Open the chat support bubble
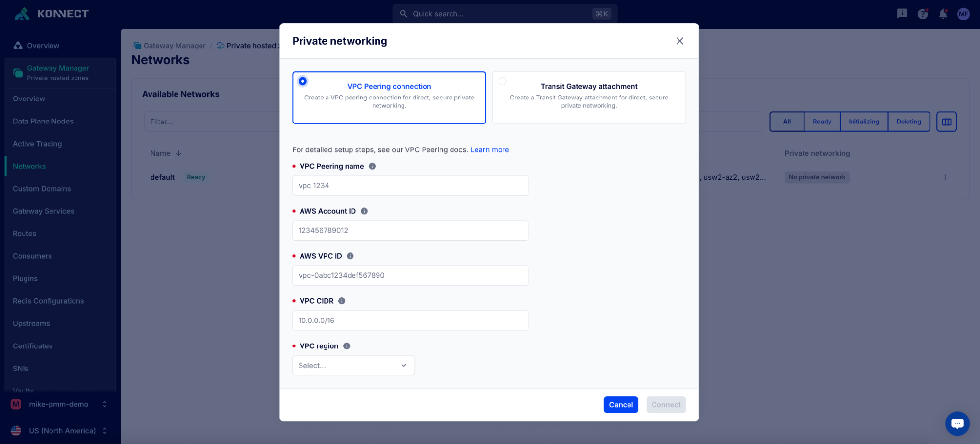Viewport: 980px width, 444px height. click(957, 423)
